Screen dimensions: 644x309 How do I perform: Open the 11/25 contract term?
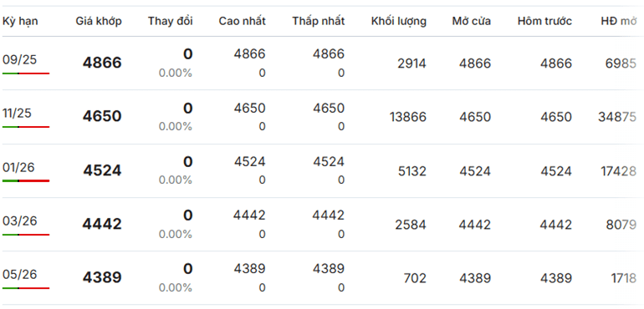(17, 114)
